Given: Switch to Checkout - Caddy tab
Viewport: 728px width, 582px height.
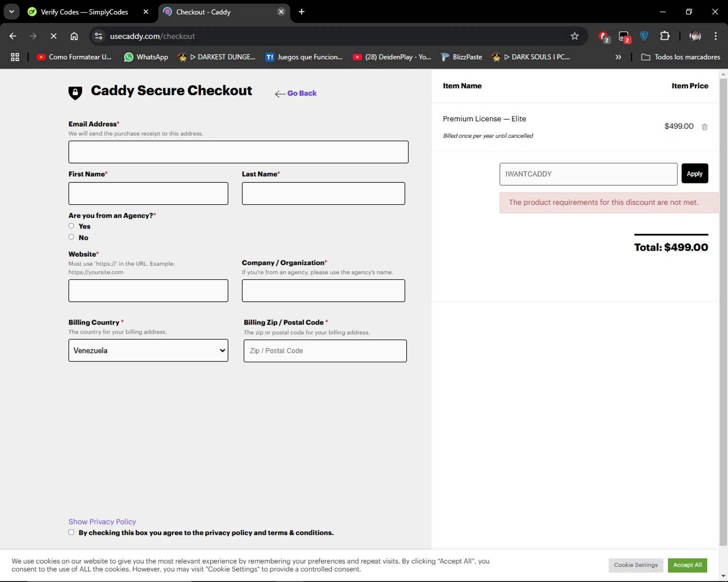Looking at the screenshot, I should (x=203, y=12).
